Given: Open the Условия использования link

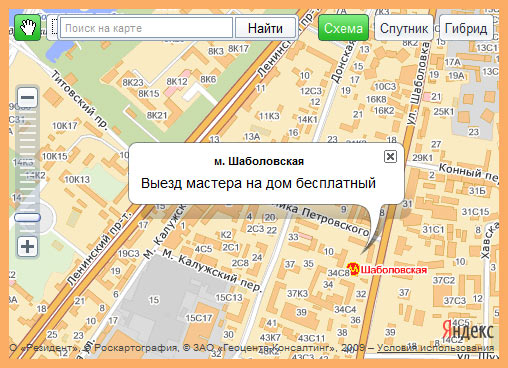Looking at the screenshot, I should coord(435,348).
